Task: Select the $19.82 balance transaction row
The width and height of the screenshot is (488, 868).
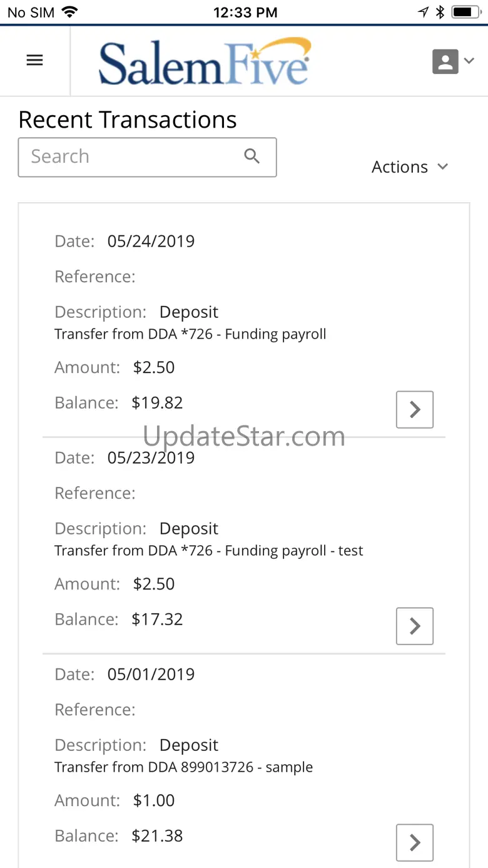Action: (x=156, y=402)
